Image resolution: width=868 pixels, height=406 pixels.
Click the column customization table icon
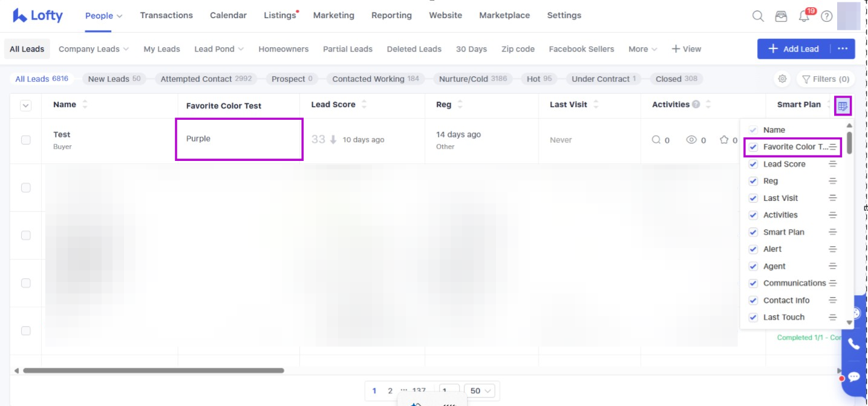click(843, 106)
